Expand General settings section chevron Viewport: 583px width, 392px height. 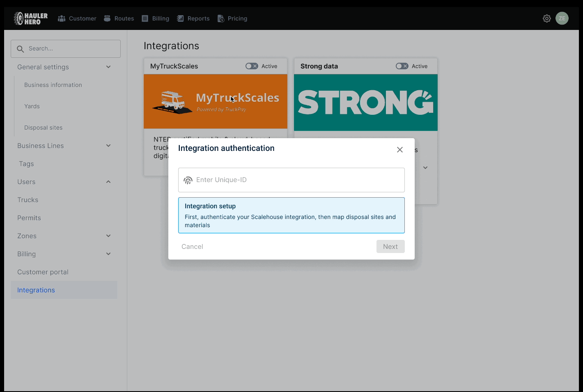[108, 67]
